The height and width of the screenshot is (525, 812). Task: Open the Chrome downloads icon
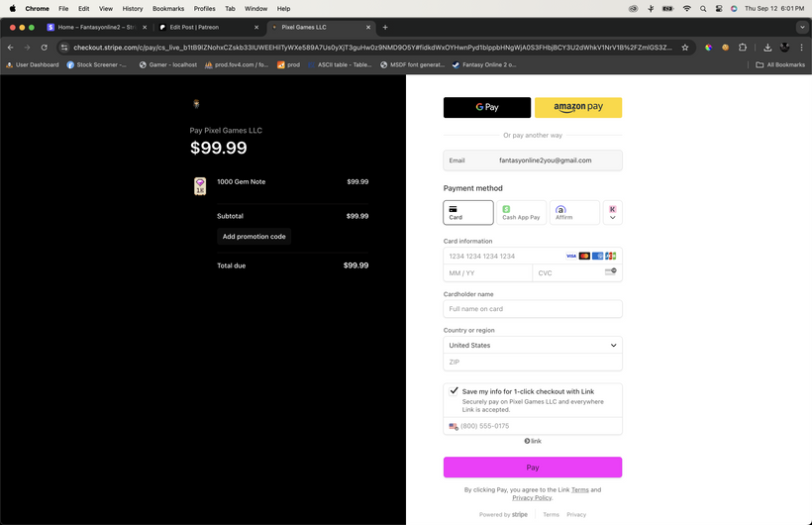(x=767, y=48)
